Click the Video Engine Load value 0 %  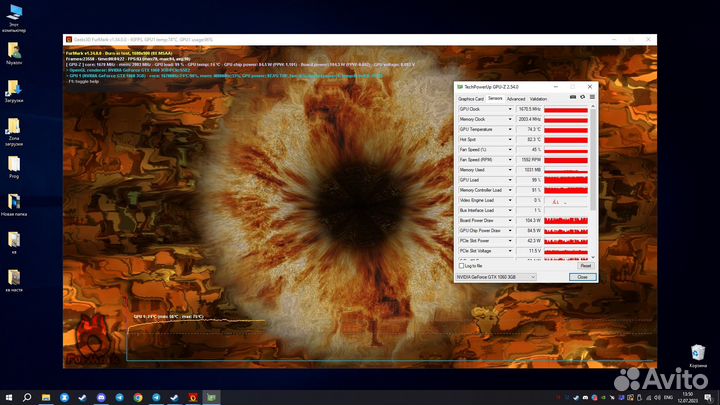coord(529,200)
